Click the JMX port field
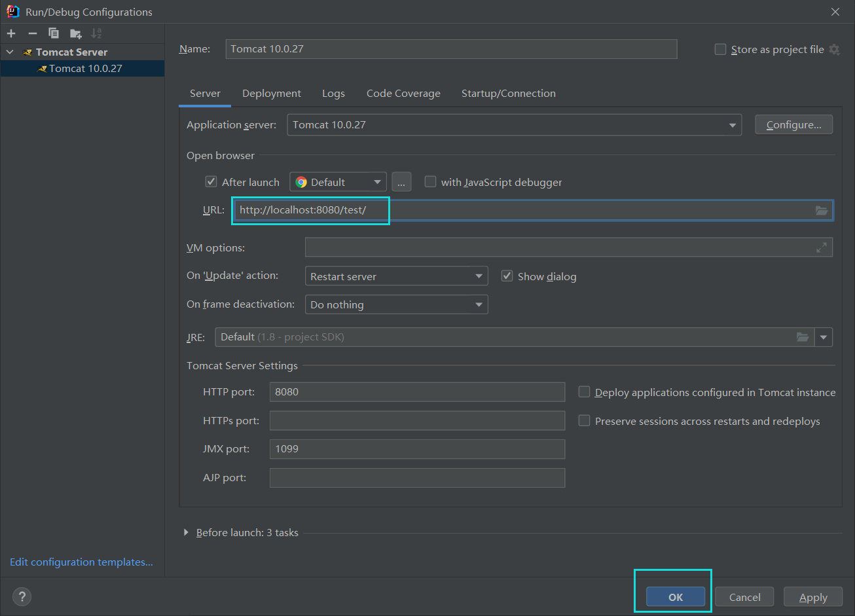This screenshot has width=855, height=616. coord(417,449)
